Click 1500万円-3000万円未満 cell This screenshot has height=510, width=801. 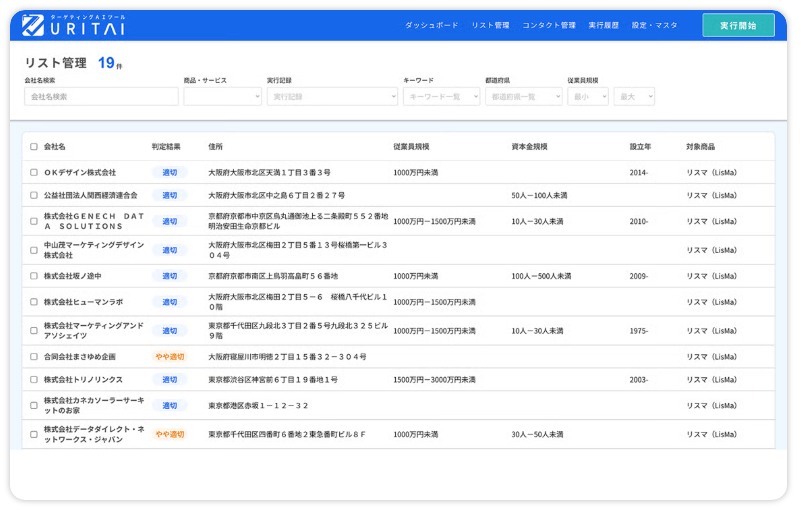434,380
